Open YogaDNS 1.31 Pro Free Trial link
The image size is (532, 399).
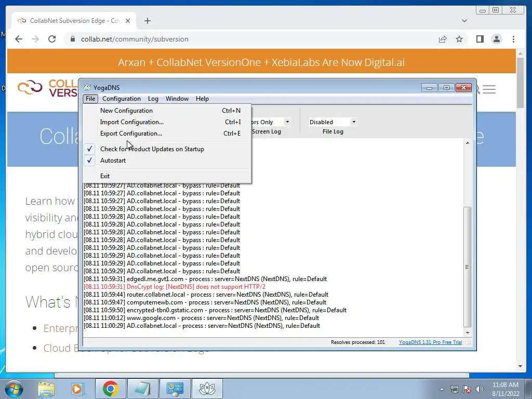click(x=430, y=342)
